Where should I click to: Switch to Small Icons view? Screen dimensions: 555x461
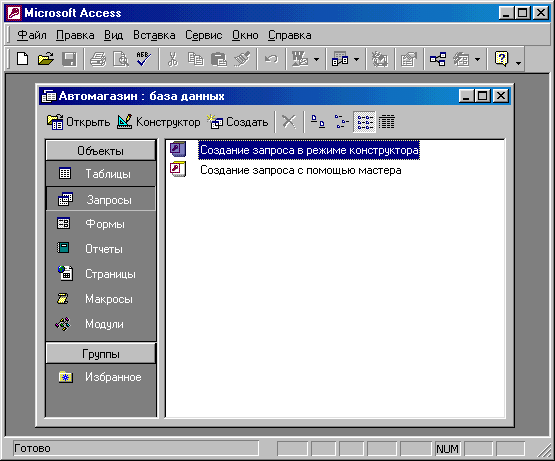point(341,122)
